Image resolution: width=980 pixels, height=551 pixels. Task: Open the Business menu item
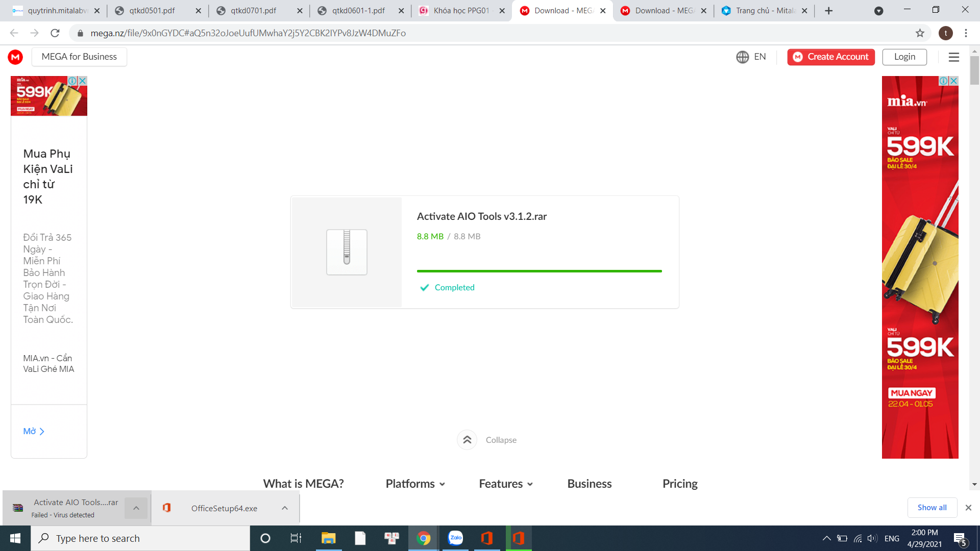(x=589, y=484)
